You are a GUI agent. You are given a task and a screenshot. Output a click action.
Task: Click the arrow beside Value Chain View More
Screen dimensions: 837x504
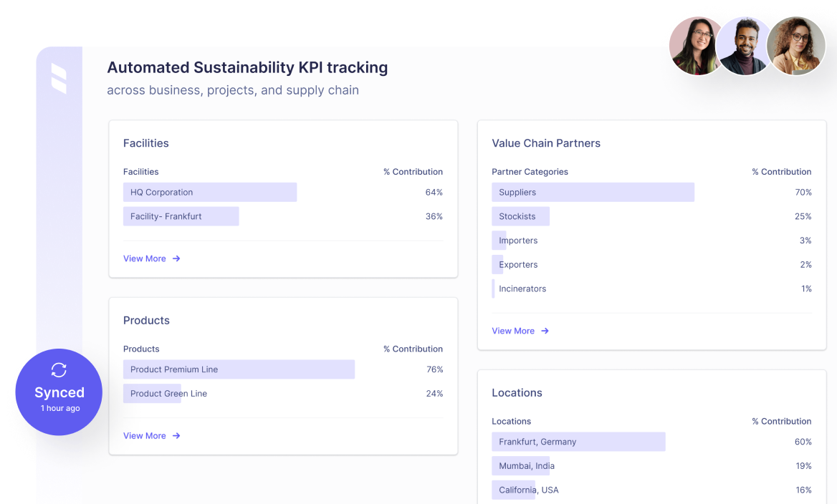545,331
